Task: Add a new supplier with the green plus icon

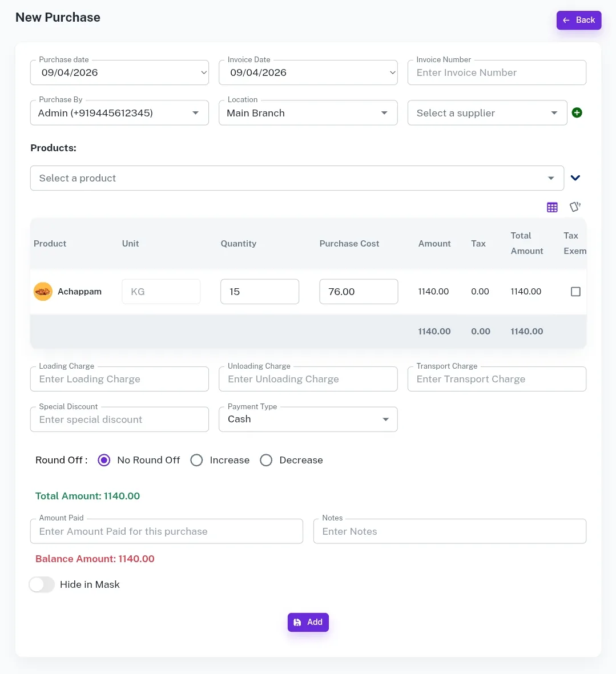Action: [x=577, y=112]
